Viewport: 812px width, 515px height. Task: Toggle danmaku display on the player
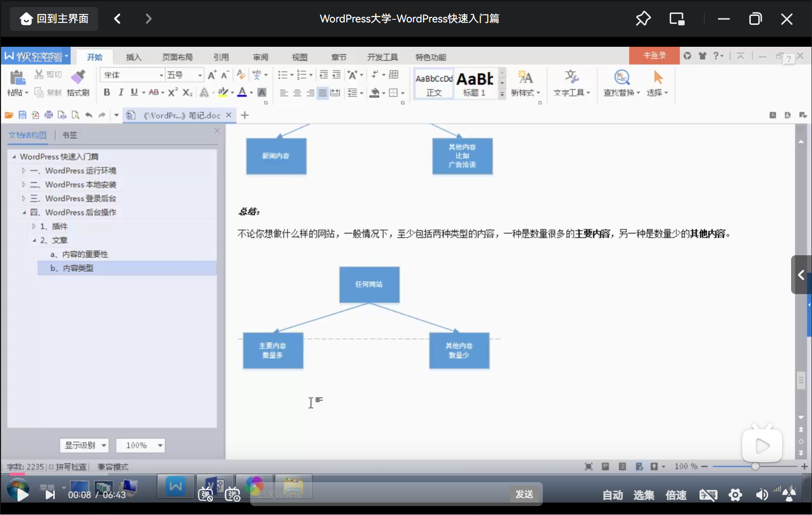[205, 495]
